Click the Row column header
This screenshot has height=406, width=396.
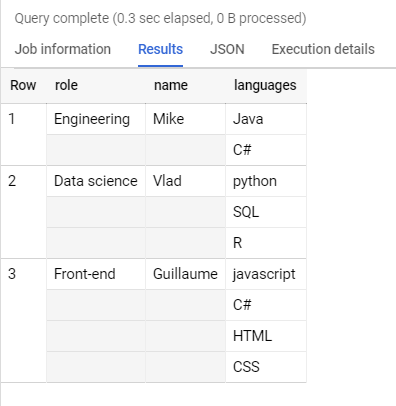(x=23, y=85)
